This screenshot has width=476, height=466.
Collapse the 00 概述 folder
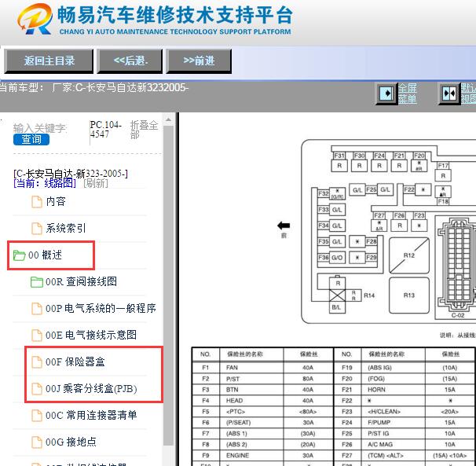(45, 255)
